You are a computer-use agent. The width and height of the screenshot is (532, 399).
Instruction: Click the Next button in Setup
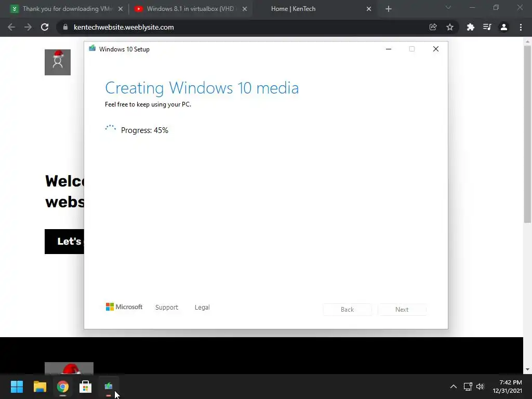pyautogui.click(x=402, y=310)
